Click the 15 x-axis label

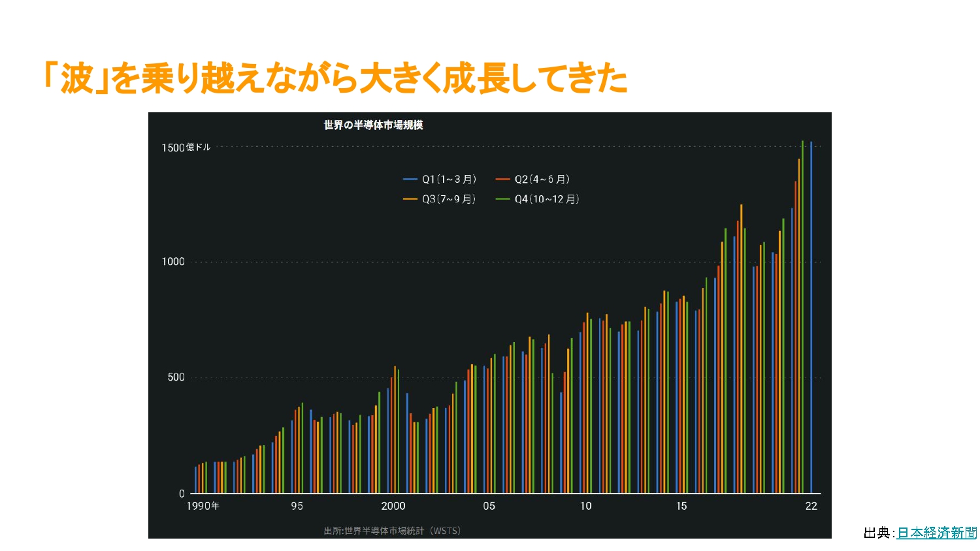[x=681, y=506]
